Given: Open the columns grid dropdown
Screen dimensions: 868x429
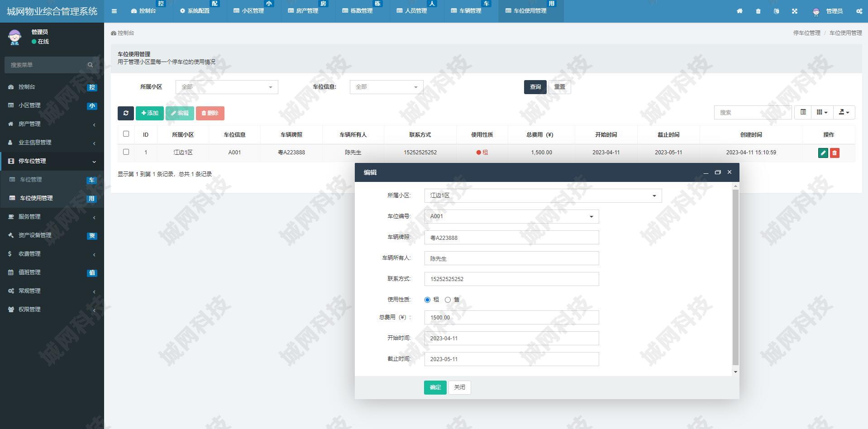Looking at the screenshot, I should (822, 112).
